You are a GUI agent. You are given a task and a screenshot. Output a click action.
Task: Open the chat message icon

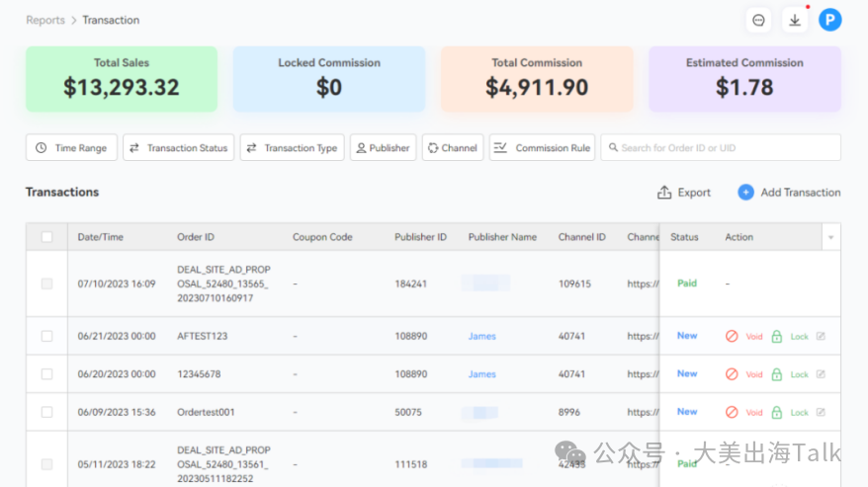[758, 21]
